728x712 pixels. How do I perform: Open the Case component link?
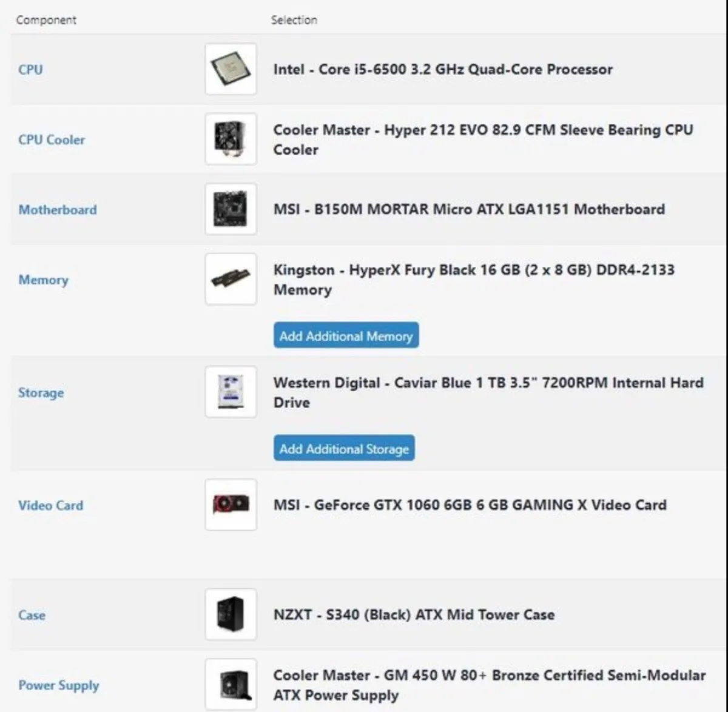32,615
